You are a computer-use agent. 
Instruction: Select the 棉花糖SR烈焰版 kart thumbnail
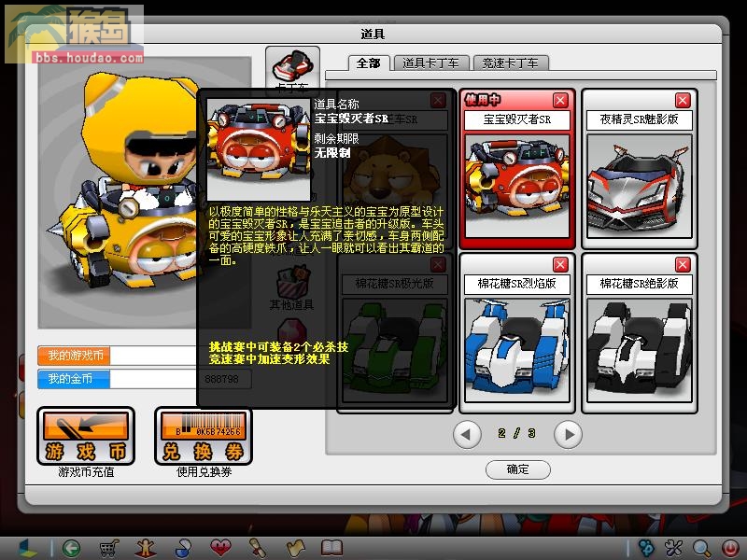coord(517,350)
